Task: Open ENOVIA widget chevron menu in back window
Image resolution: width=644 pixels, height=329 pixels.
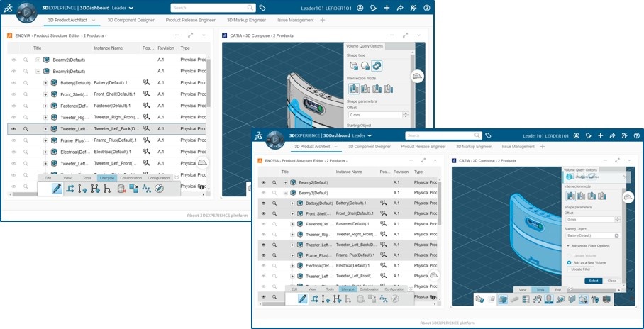Action: pyautogui.click(x=204, y=35)
